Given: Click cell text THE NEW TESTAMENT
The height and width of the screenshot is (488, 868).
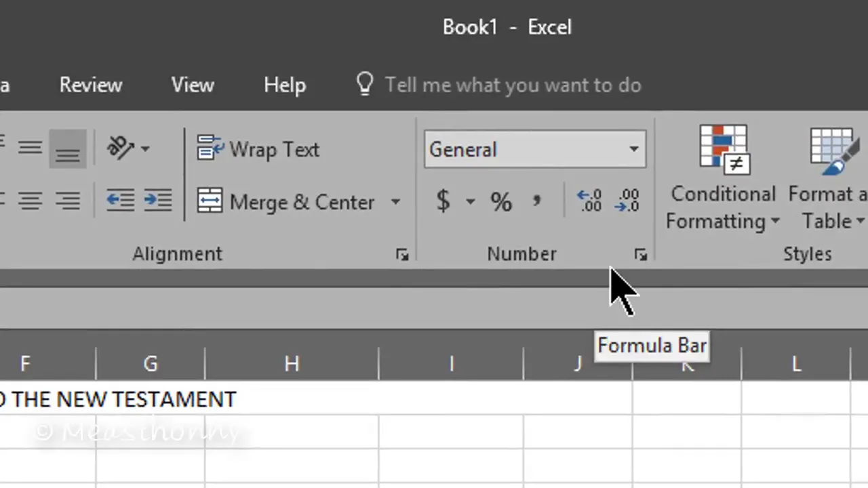Looking at the screenshot, I should tap(124, 399).
